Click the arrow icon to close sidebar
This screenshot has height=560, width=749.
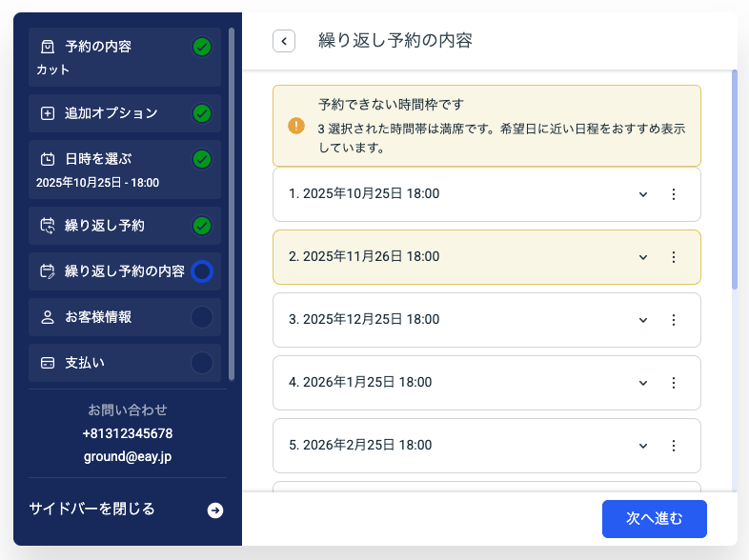(215, 510)
